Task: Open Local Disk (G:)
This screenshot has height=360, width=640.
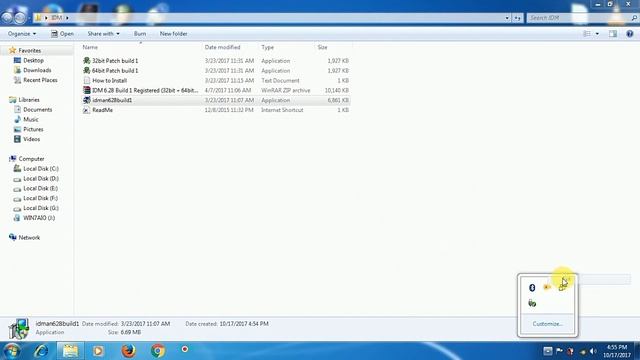Action: (40, 208)
